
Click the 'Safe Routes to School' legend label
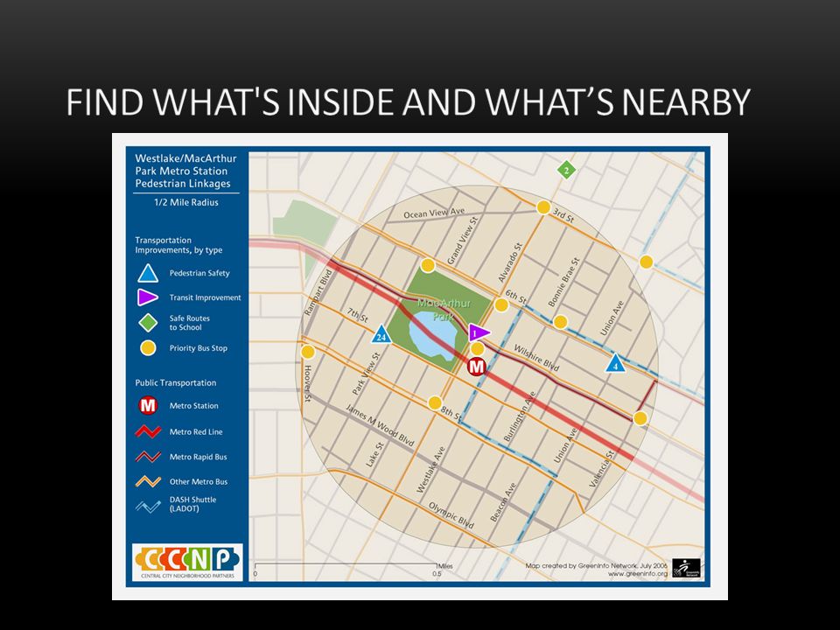click(x=190, y=323)
